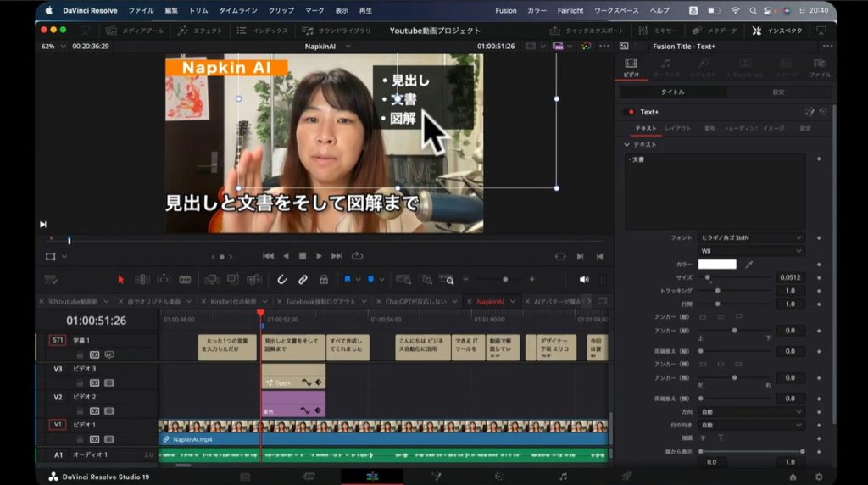Image resolution: width=868 pixels, height=485 pixels.
Task: Click the Loop playback icon
Action: click(x=357, y=256)
